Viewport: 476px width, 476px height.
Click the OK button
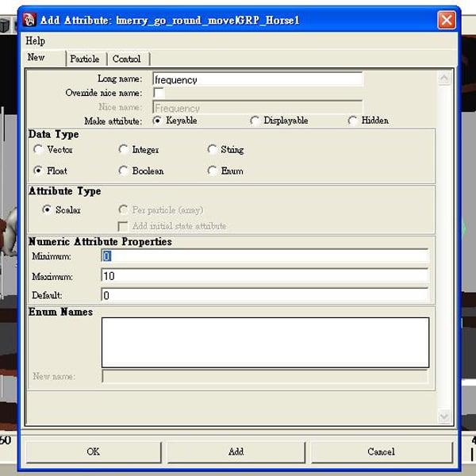click(x=94, y=451)
